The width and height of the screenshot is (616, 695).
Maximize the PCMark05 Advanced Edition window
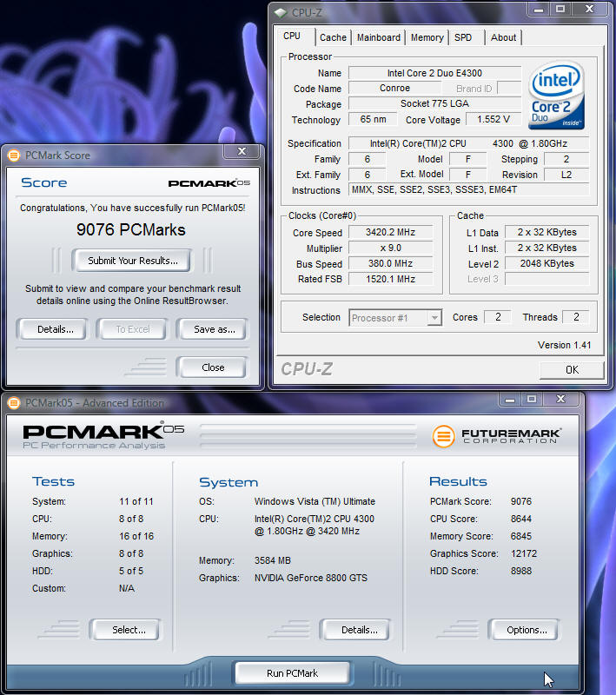(x=532, y=400)
